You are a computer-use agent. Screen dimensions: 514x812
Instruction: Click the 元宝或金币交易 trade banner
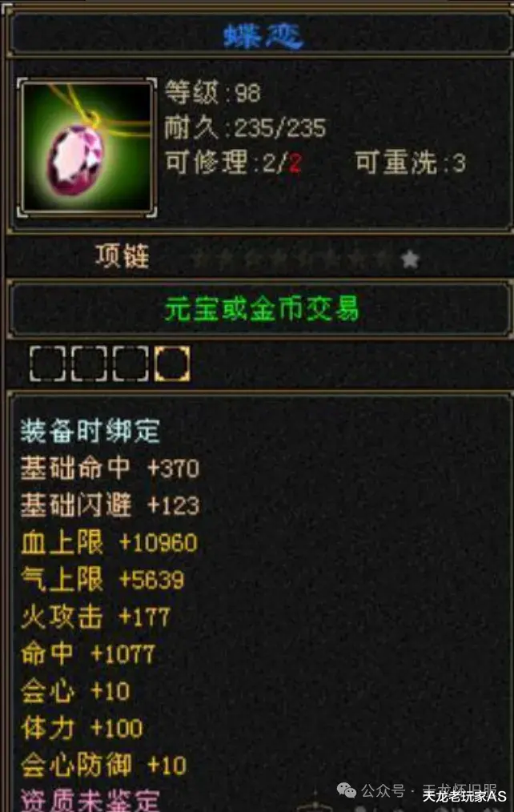click(261, 309)
